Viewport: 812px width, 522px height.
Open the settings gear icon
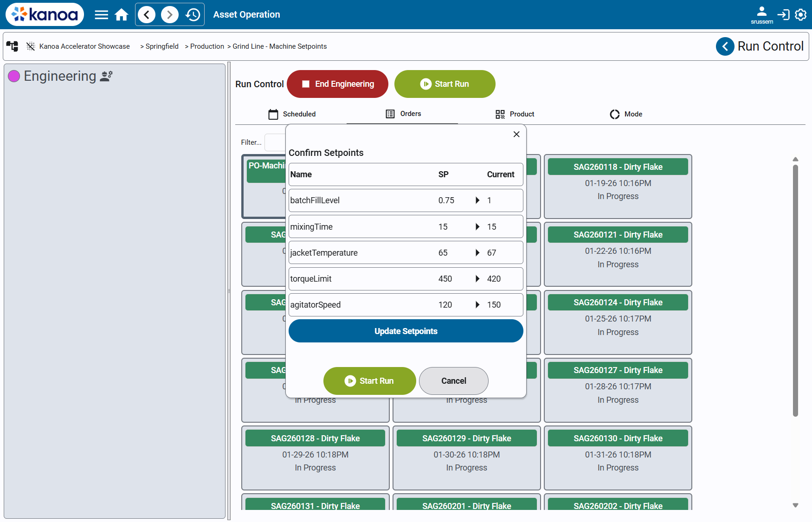[801, 14]
